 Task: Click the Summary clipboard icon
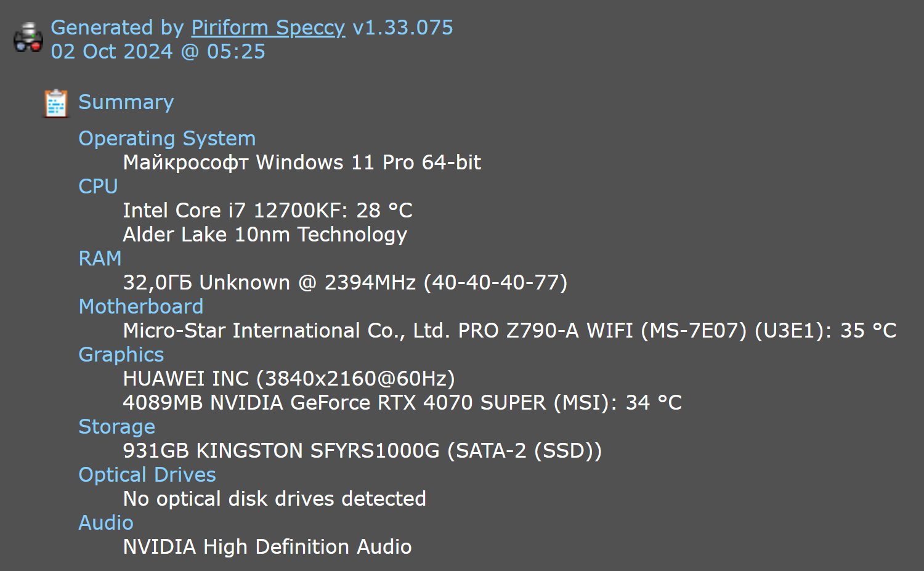pyautogui.click(x=56, y=103)
